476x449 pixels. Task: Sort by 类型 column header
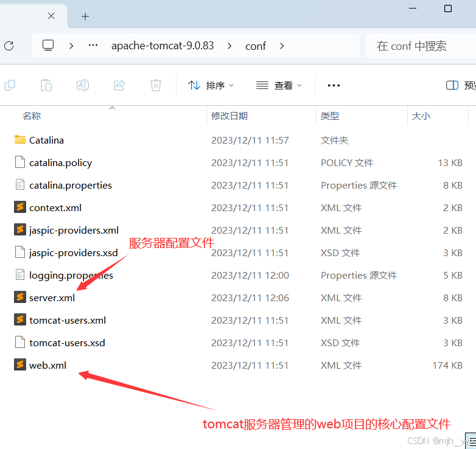coord(330,116)
